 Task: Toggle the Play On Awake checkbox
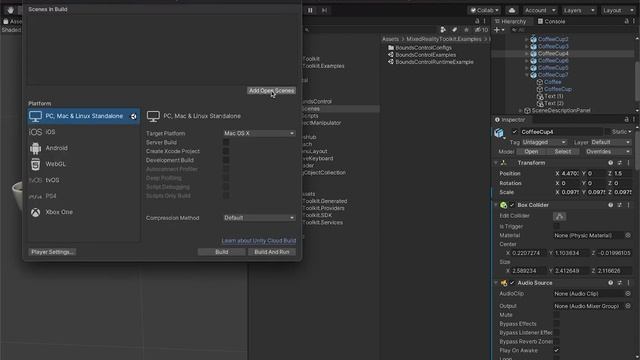click(557, 351)
